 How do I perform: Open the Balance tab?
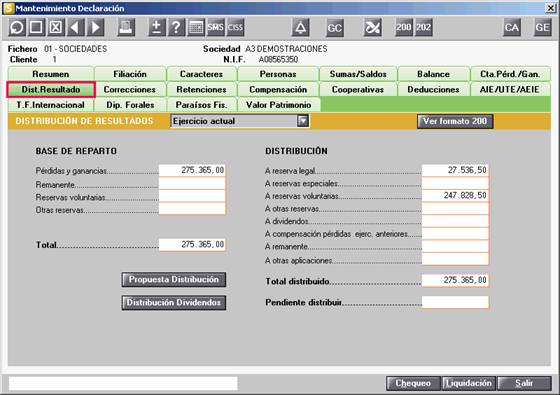[433, 74]
